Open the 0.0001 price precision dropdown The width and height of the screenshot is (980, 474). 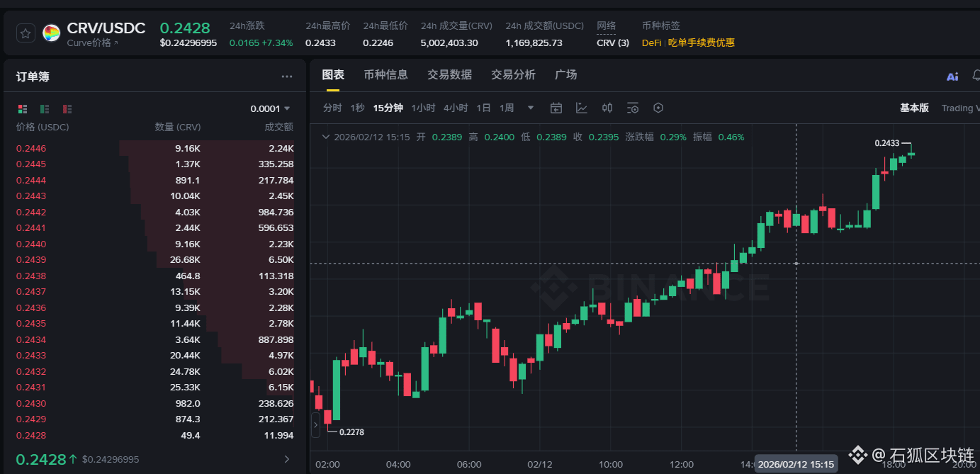coord(271,109)
